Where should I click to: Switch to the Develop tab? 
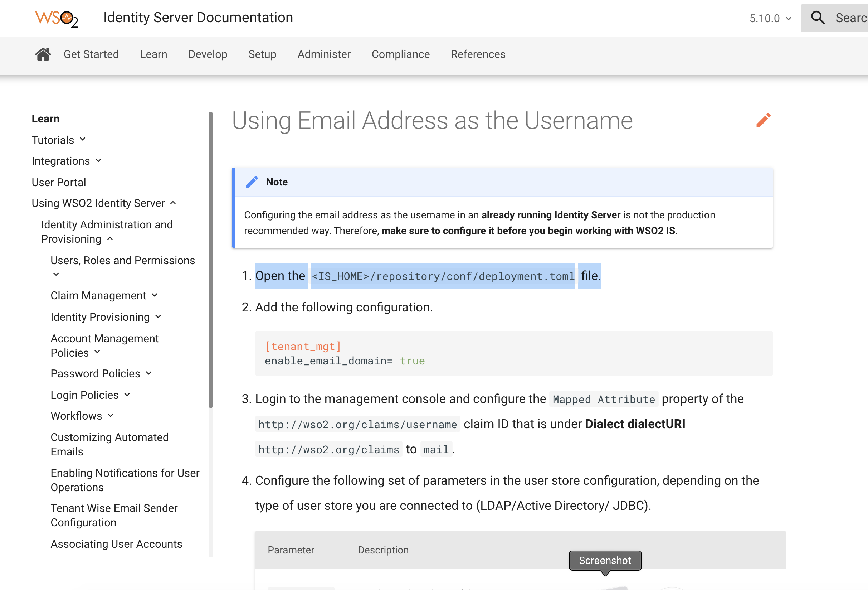[x=208, y=54]
